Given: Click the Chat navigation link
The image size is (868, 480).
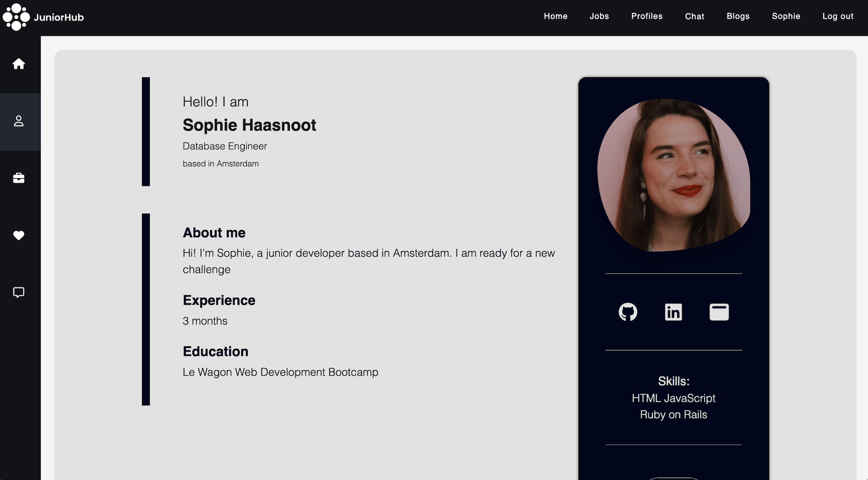Looking at the screenshot, I should click(695, 16).
